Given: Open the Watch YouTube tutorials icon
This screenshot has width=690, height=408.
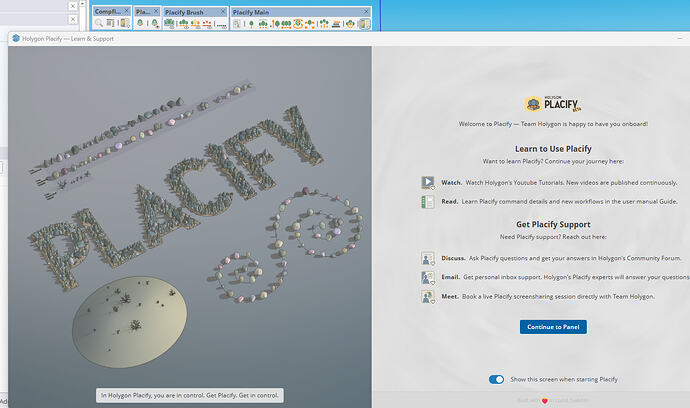Looking at the screenshot, I should 428,182.
